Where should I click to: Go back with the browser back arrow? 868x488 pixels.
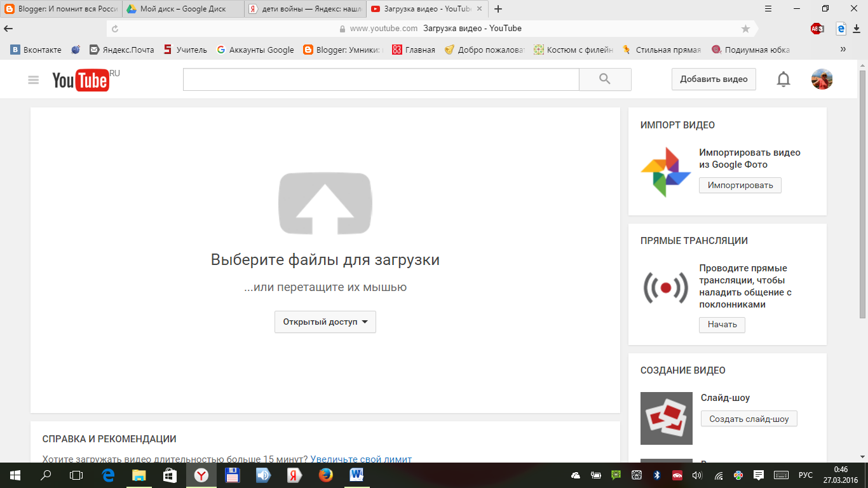(x=8, y=29)
